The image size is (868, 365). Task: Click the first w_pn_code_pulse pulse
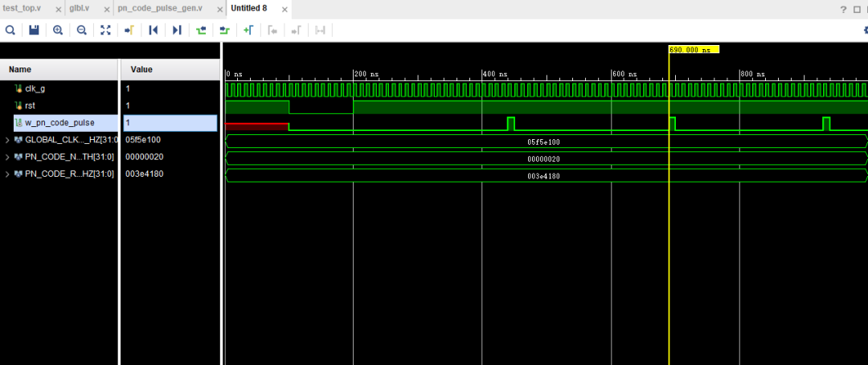511,124
